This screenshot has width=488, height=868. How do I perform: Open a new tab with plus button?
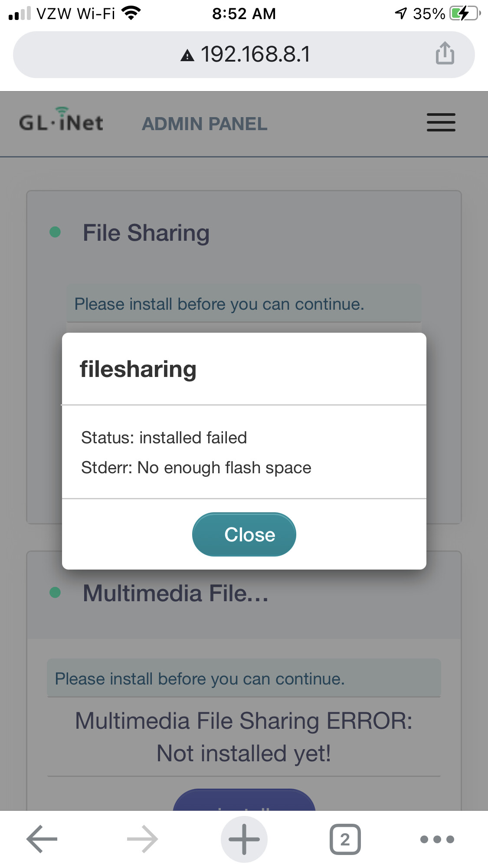point(244,839)
